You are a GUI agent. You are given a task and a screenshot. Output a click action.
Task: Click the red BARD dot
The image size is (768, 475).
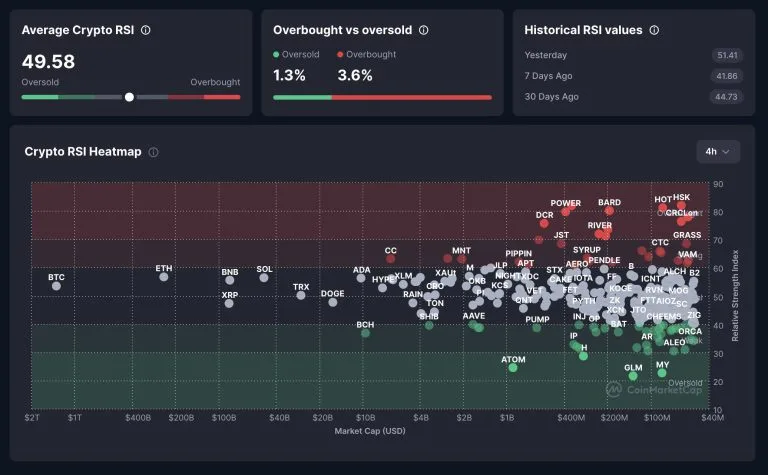pyautogui.click(x=609, y=211)
